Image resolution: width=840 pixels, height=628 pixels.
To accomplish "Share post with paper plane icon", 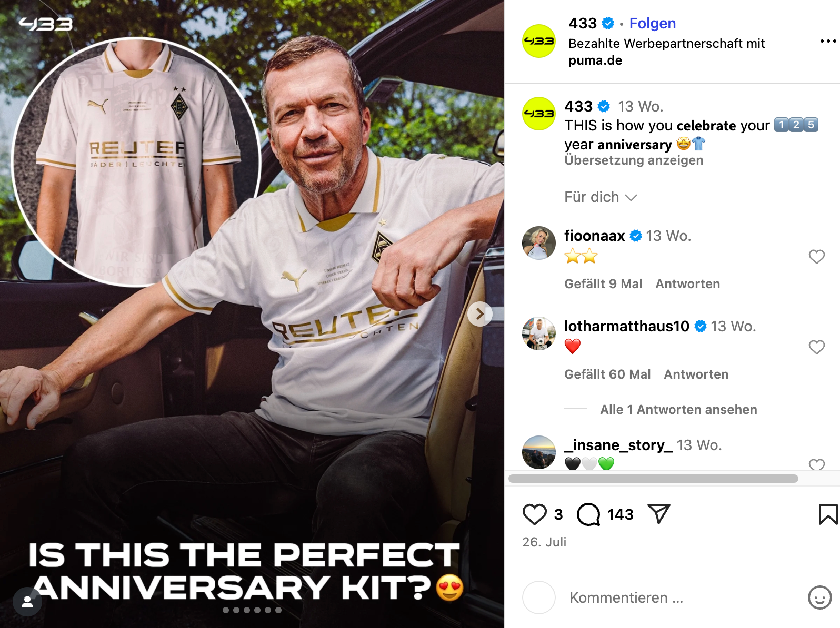I will (x=658, y=514).
